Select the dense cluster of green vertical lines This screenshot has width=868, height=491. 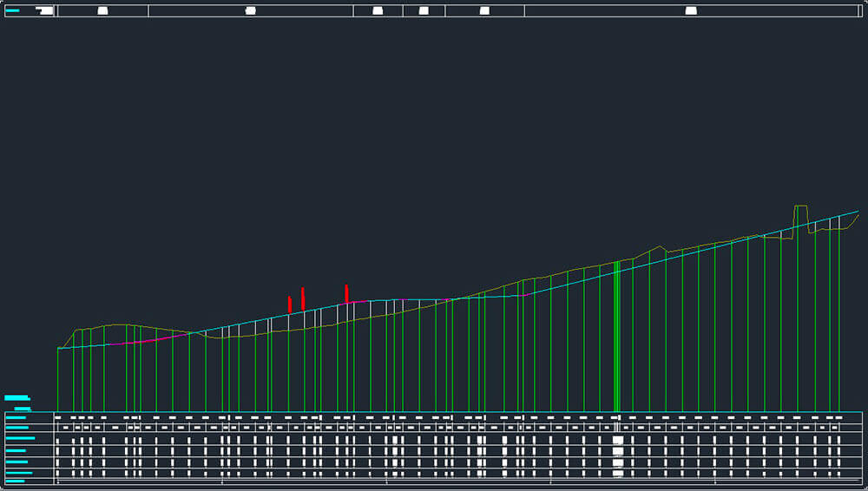pyautogui.click(x=616, y=338)
